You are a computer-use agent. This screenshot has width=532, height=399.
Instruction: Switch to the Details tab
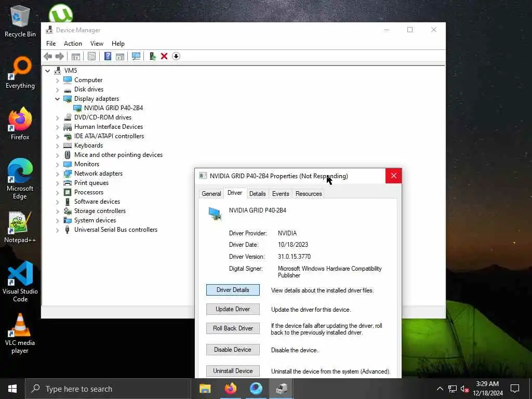tap(258, 194)
